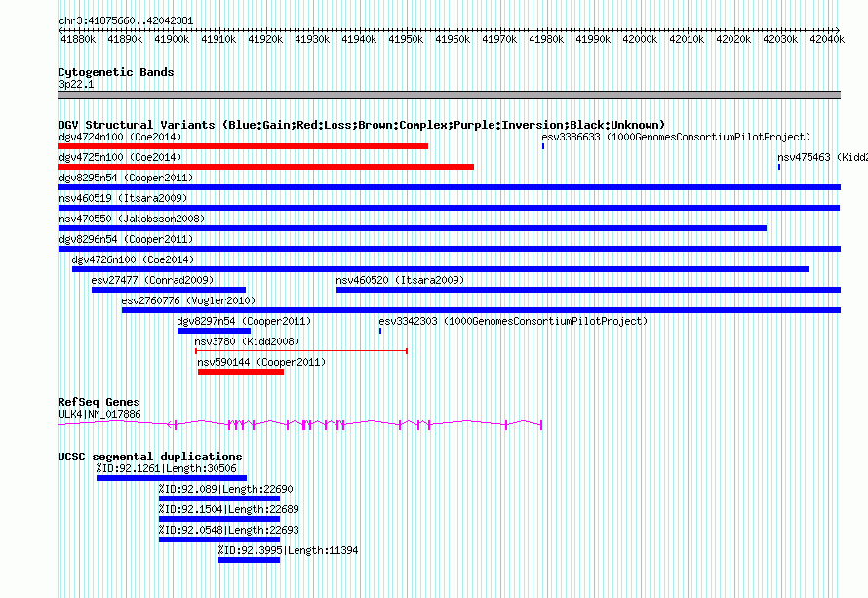Click the nsv460520 (Itsara2009) blue bar
The height and width of the screenshot is (598, 868).
(588, 290)
